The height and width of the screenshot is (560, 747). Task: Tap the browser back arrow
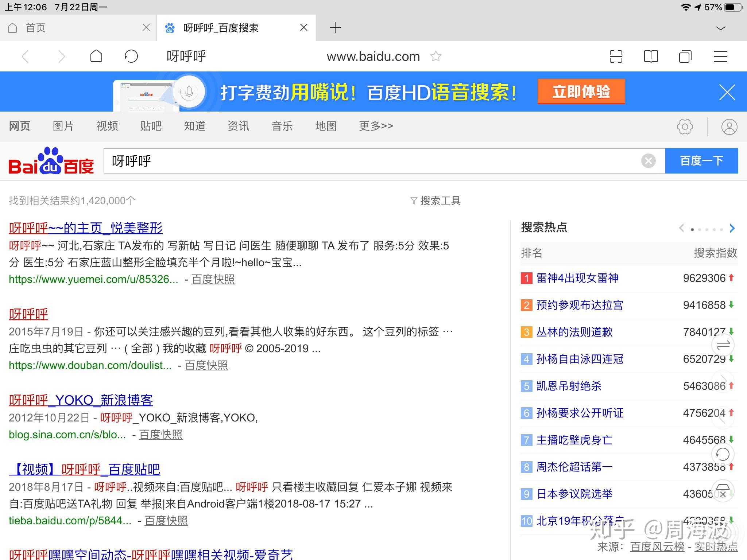tap(26, 57)
